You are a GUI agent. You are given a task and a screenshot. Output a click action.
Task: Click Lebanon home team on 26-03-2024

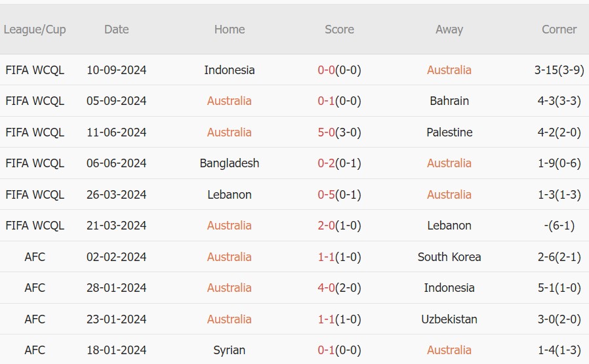(x=229, y=195)
